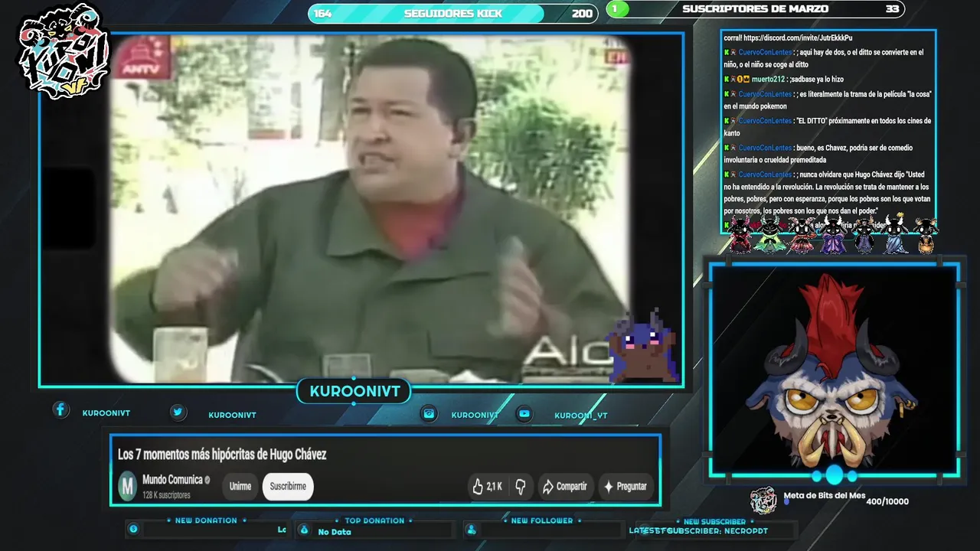Click the YouTube icon beside KUROONI_VT
Image resolution: width=980 pixels, height=551 pixels.
pos(524,414)
